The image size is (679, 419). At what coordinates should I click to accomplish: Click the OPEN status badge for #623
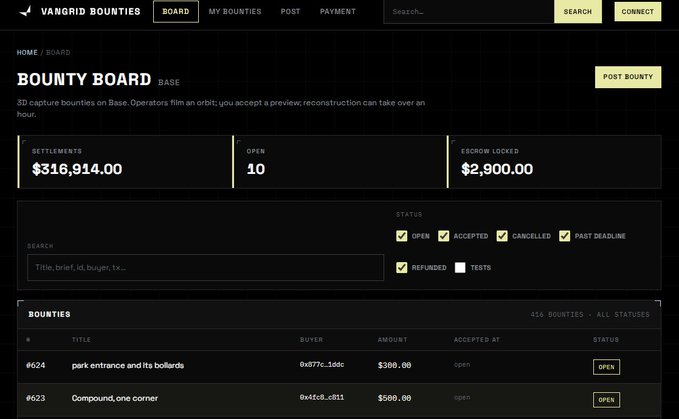click(x=606, y=400)
